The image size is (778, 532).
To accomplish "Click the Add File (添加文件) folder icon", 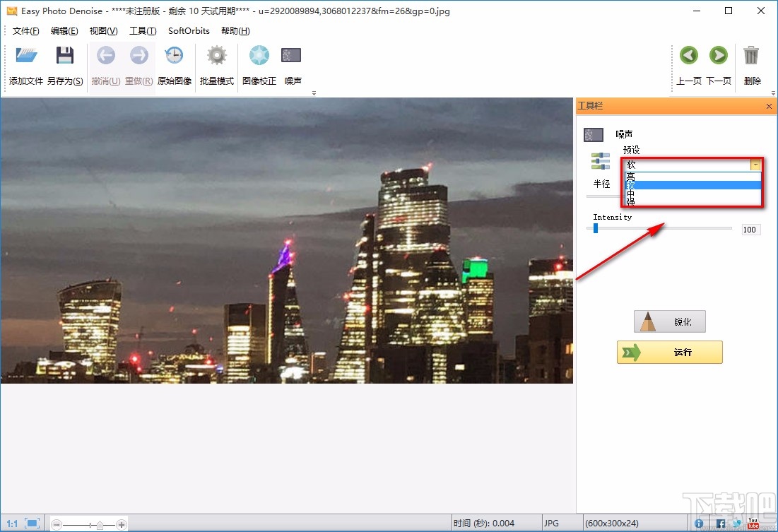I will (x=26, y=55).
